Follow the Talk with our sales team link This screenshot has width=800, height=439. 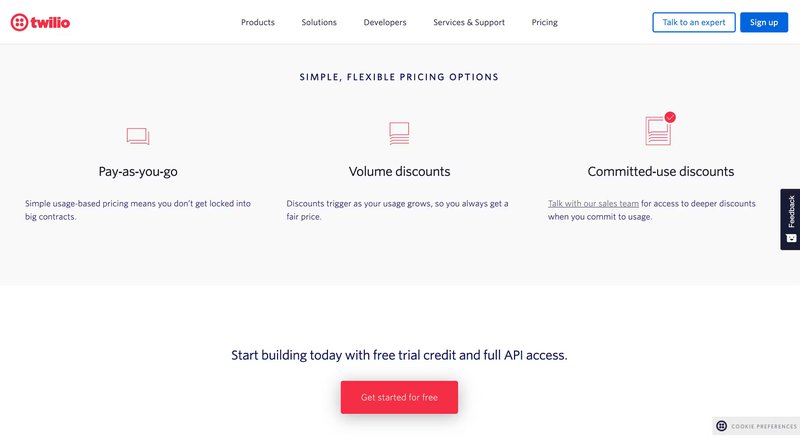pyautogui.click(x=594, y=203)
